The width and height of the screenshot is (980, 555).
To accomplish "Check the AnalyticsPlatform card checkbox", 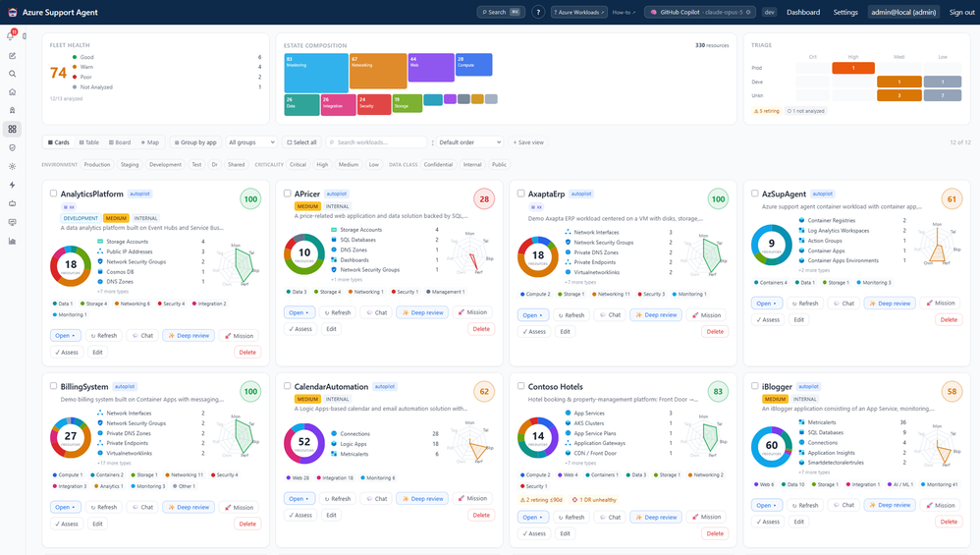I will pyautogui.click(x=54, y=194).
